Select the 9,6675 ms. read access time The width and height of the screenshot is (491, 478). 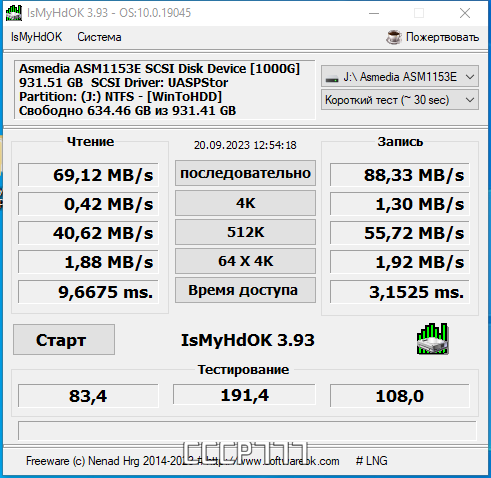pos(88,292)
